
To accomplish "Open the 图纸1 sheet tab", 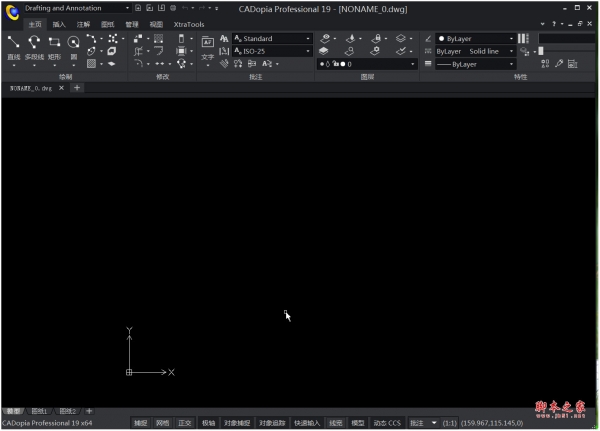I will point(39,411).
